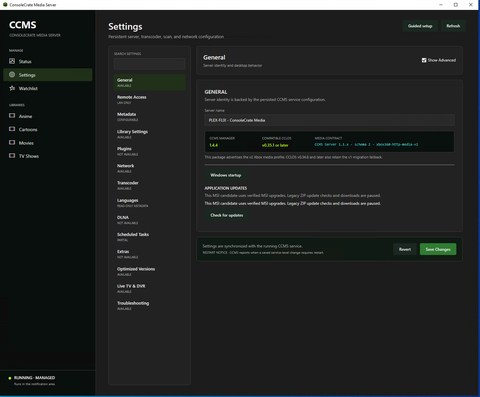Click the Windows startup button
Viewport: 480px width, 397px height.
226,175
